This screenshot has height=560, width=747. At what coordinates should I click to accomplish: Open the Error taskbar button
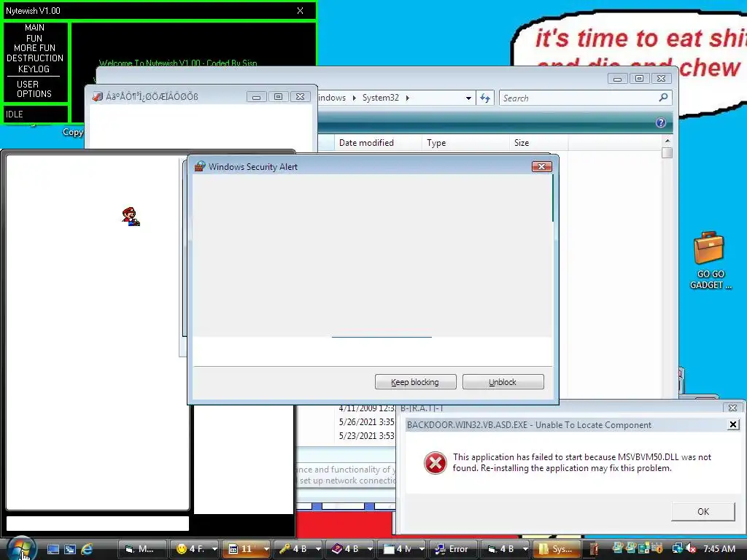pos(452,549)
